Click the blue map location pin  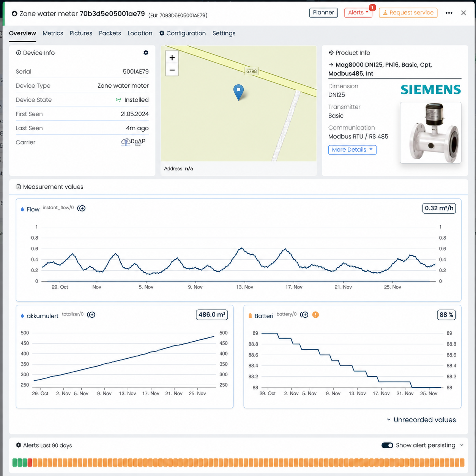point(238,92)
